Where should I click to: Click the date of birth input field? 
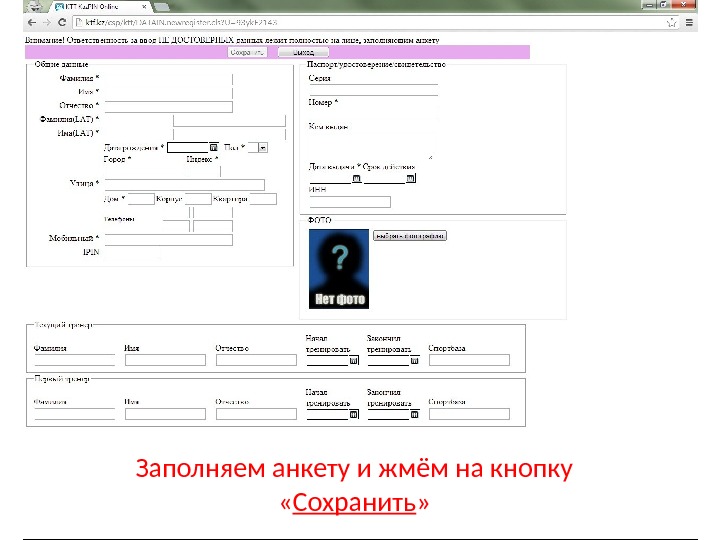pyautogui.click(x=188, y=147)
